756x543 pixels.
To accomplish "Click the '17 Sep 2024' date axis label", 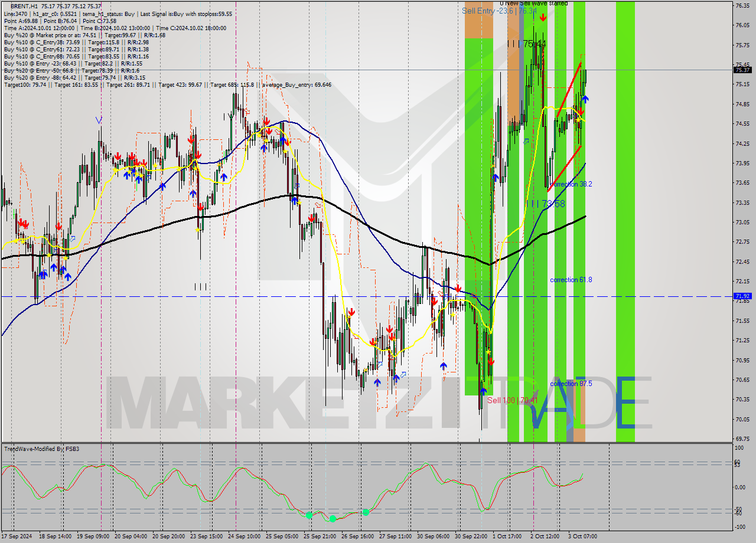I will pyautogui.click(x=17, y=537).
